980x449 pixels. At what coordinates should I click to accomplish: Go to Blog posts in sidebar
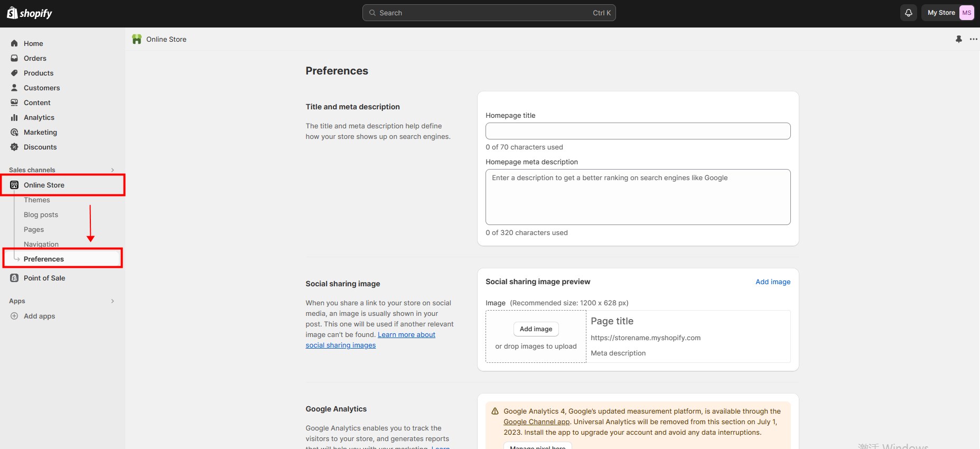coord(41,214)
